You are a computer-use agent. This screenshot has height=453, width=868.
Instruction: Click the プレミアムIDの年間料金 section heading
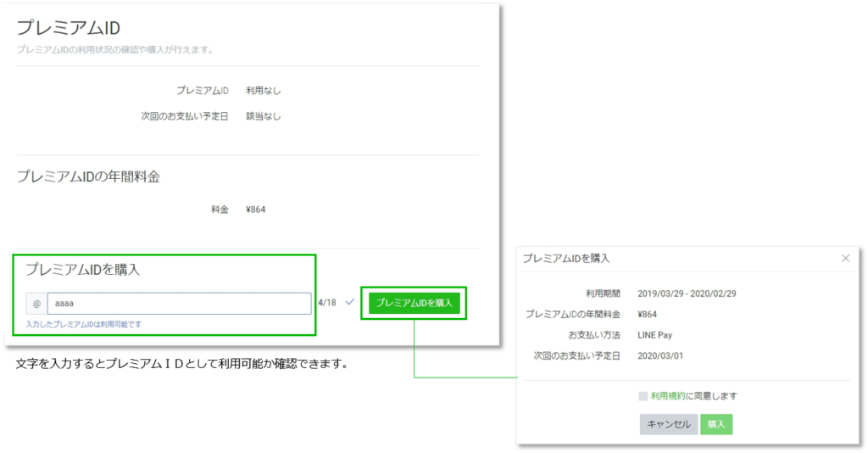89,176
